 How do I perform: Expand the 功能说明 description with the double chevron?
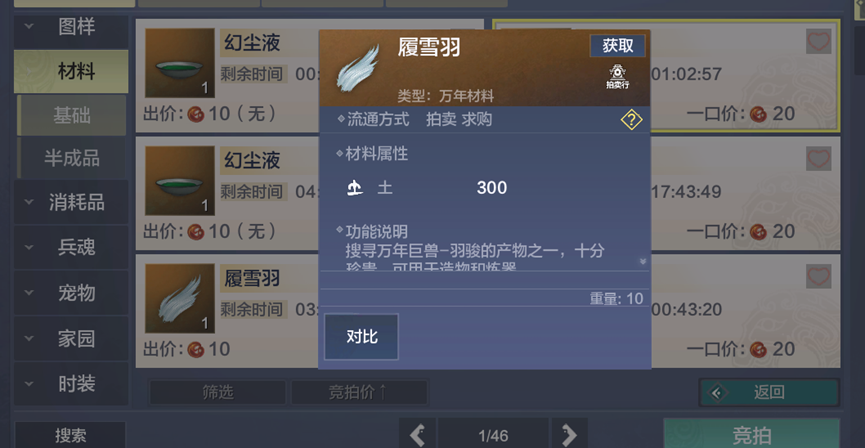coord(642,261)
